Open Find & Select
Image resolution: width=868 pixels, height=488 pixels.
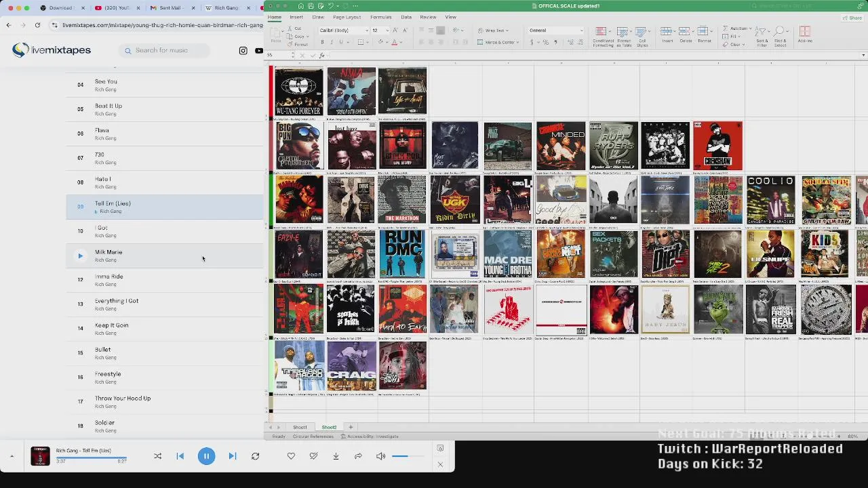pos(781,37)
